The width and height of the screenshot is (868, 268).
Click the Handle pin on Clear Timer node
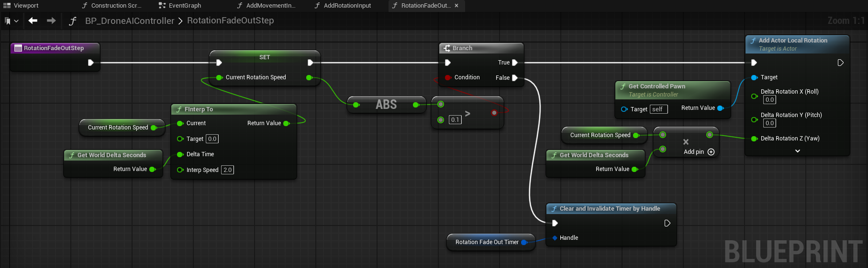coord(555,238)
